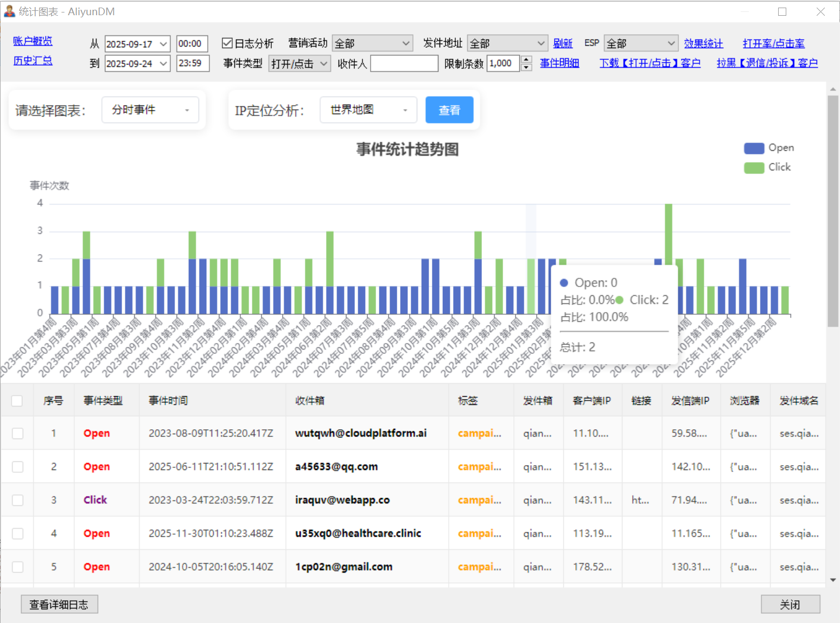Click the limit count stepper down arrow
The image size is (840, 623).
click(x=526, y=67)
